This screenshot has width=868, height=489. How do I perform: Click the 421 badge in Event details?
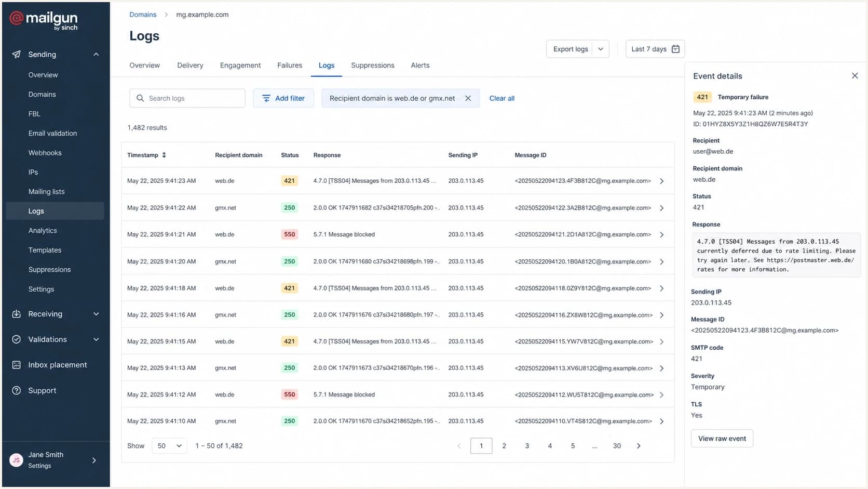702,97
